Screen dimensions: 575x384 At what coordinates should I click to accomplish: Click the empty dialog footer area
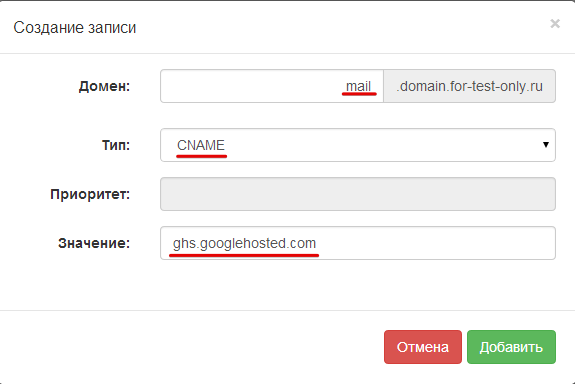point(191,347)
